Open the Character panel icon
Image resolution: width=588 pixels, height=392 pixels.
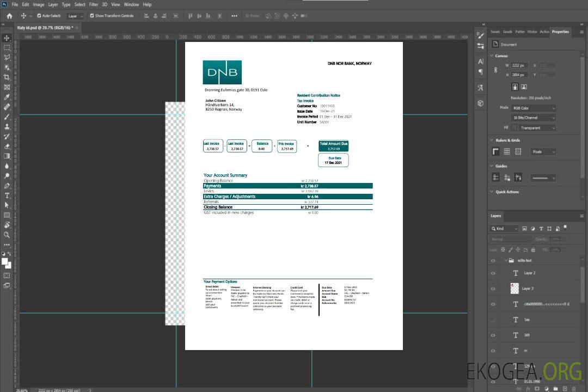(480, 62)
